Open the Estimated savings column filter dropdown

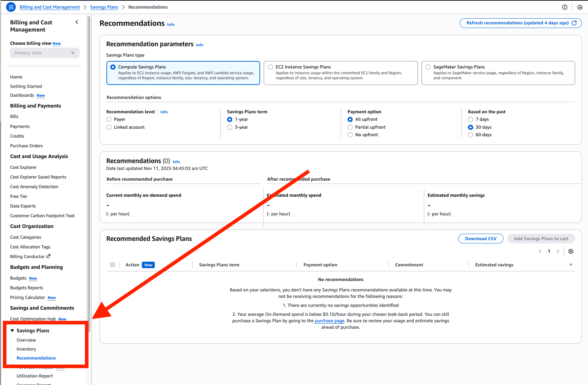click(570, 265)
